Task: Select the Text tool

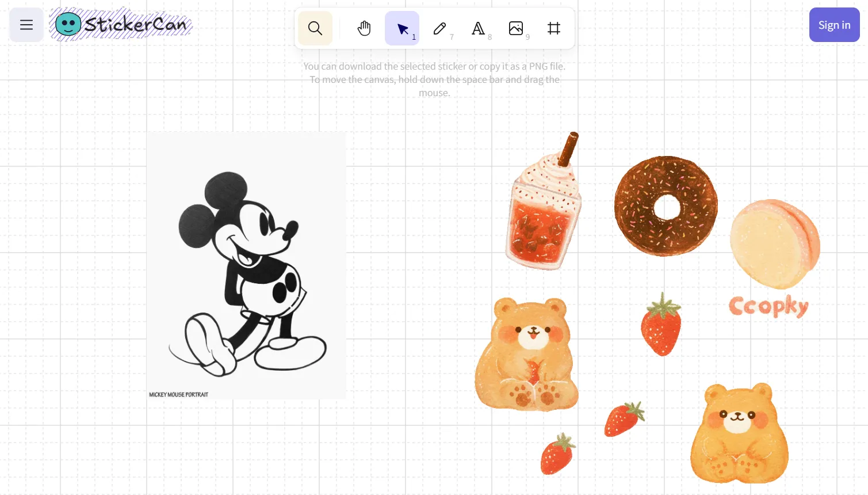Action: pyautogui.click(x=478, y=28)
